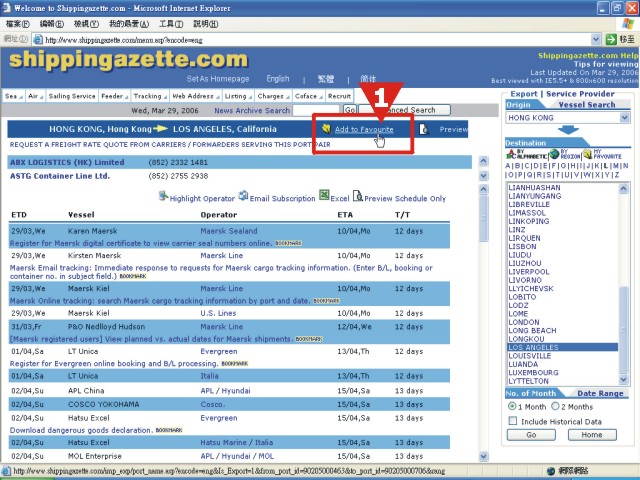Image resolution: width=640 pixels, height=480 pixels.
Task: Click the Email Subscription icon
Action: pyautogui.click(x=243, y=196)
